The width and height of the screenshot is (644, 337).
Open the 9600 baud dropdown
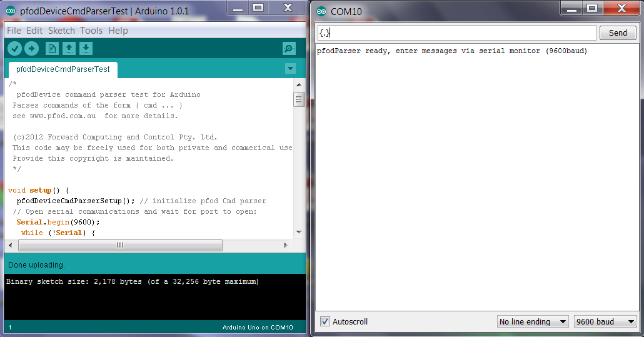605,321
